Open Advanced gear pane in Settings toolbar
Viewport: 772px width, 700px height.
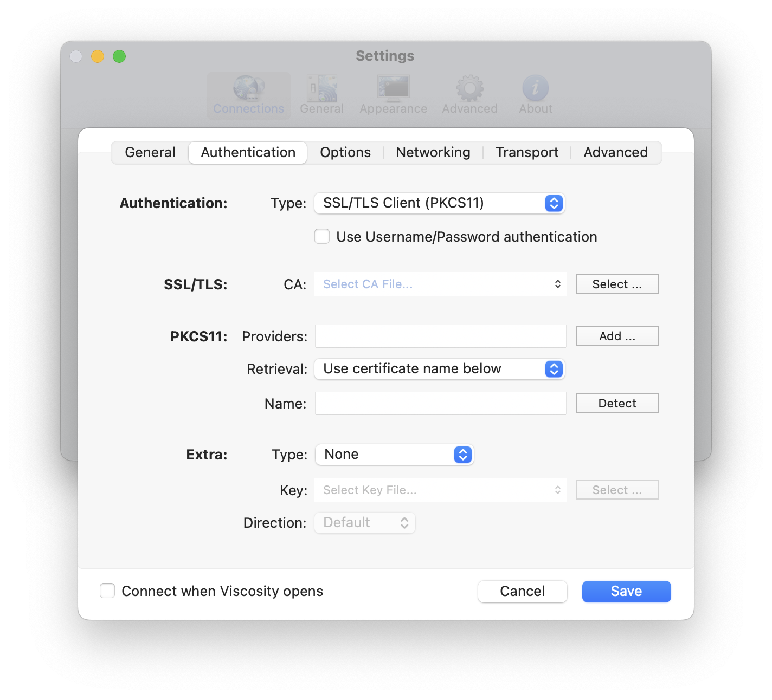point(469,95)
